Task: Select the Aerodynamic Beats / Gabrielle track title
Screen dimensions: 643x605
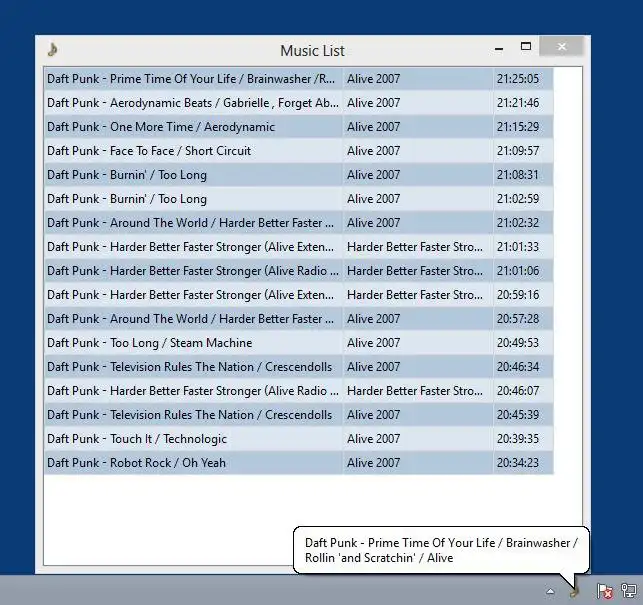Action: click(193, 103)
